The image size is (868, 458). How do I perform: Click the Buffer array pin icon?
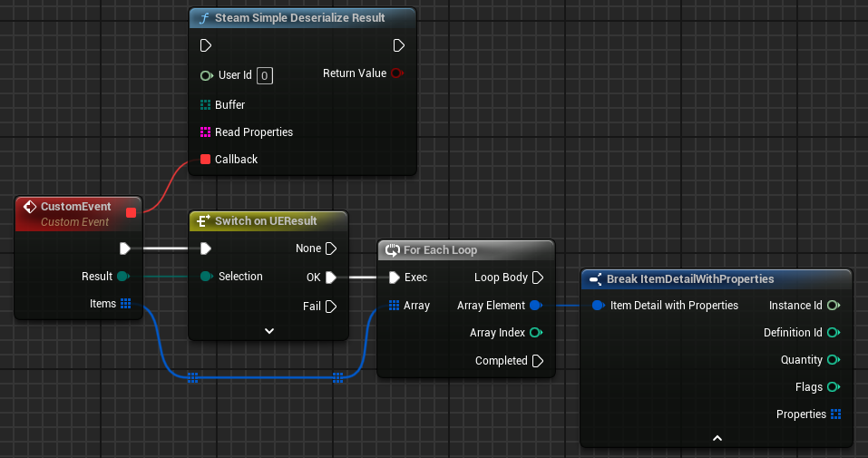(205, 105)
